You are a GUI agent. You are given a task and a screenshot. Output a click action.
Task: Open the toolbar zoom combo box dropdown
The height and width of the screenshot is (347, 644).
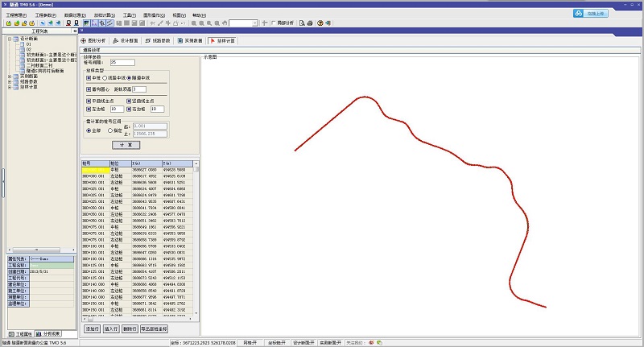click(255, 23)
